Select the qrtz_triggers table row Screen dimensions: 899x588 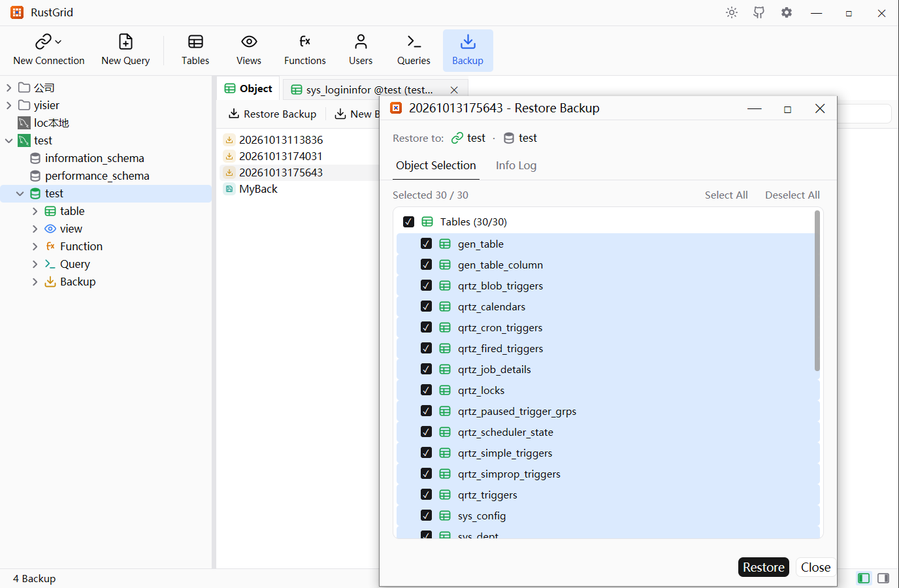click(608, 495)
